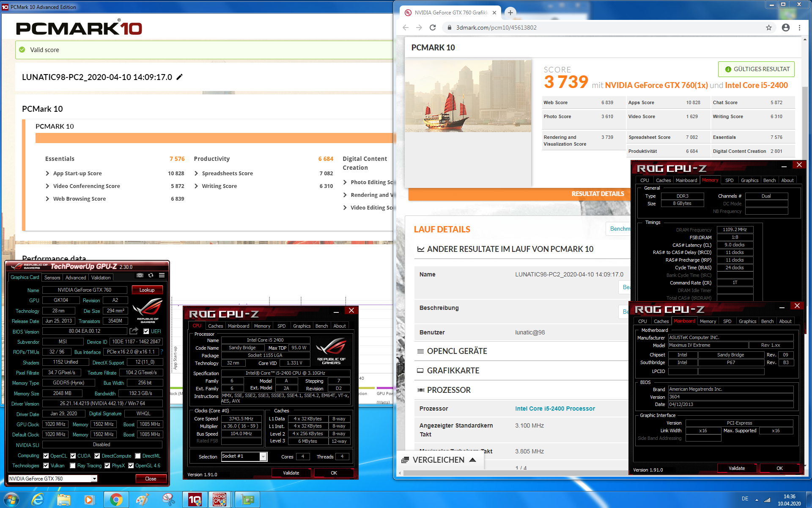Open the GPU selection dropdown in GPU-Z
The width and height of the screenshot is (812, 508).
(94, 479)
